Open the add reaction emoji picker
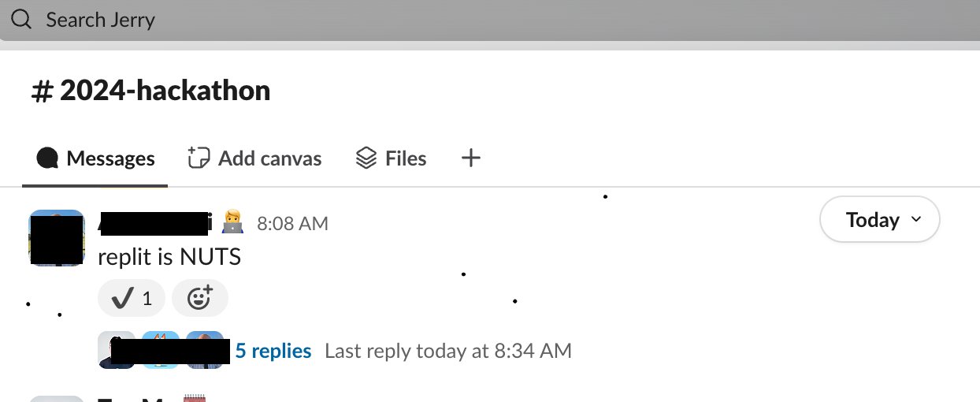This screenshot has height=402, width=980. click(x=200, y=299)
